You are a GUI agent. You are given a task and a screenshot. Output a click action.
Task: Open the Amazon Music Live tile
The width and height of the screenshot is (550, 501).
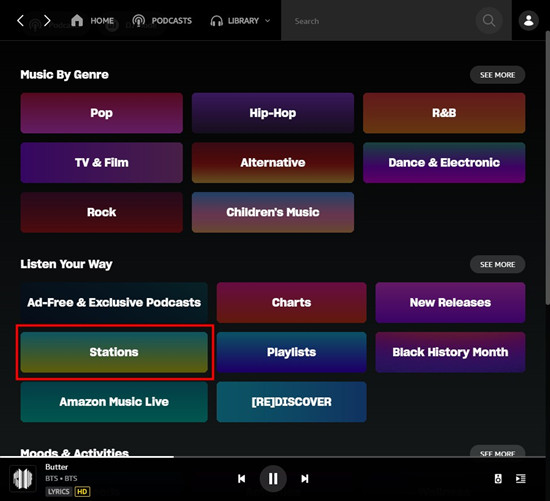114,402
